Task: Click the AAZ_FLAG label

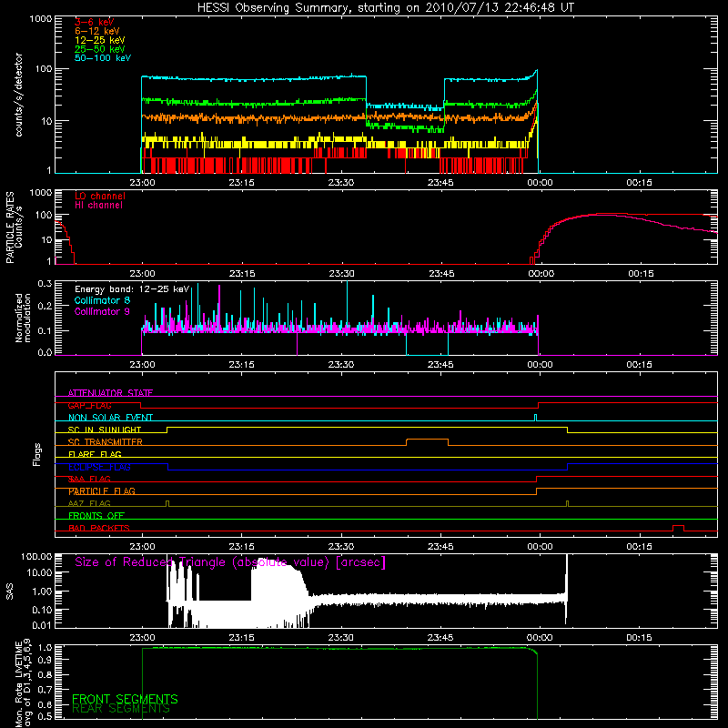Action: pos(89,504)
